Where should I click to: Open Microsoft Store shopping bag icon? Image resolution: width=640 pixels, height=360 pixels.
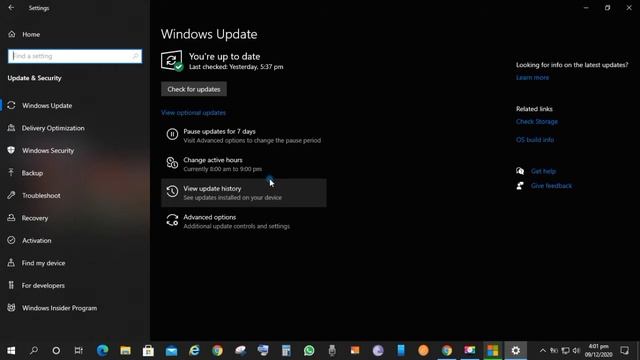coord(148,350)
